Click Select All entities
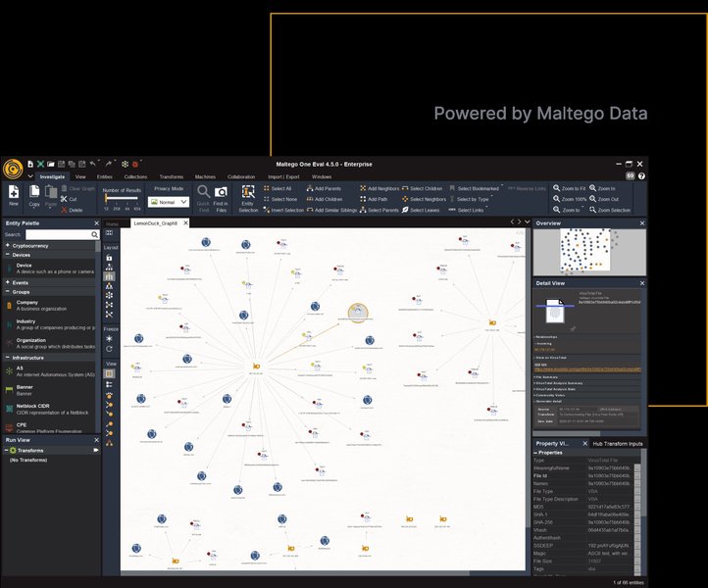708x588 pixels. [278, 188]
